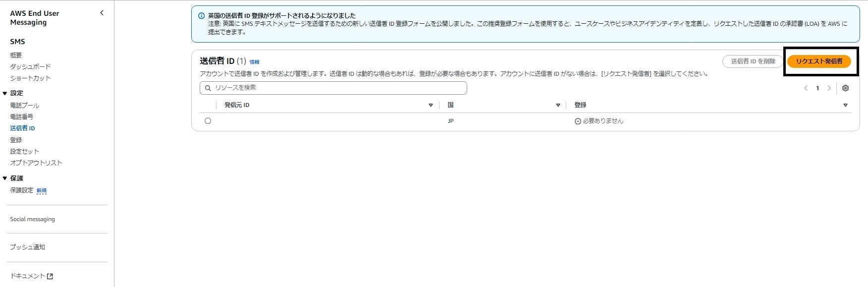
Task: Open 設定セット in the sidebar
Action: click(24, 152)
